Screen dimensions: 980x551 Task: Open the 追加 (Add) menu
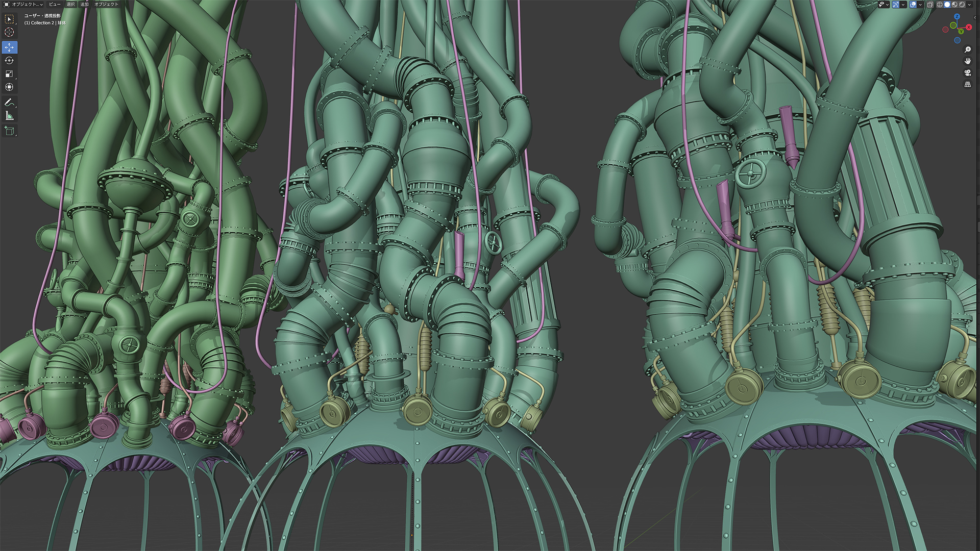84,4
